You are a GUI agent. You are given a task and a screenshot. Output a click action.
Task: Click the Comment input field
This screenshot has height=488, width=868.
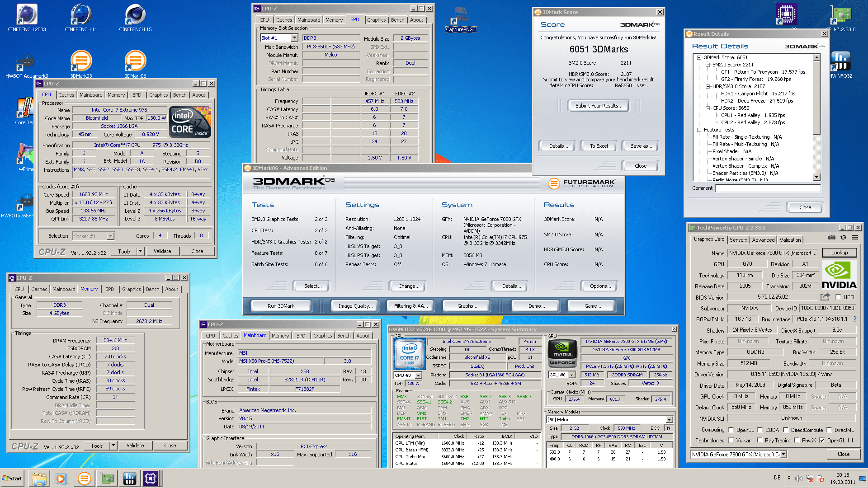(768, 188)
